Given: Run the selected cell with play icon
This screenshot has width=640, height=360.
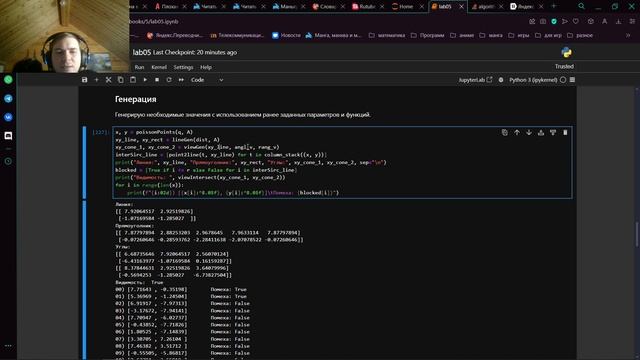Looking at the screenshot, I should 145,80.
